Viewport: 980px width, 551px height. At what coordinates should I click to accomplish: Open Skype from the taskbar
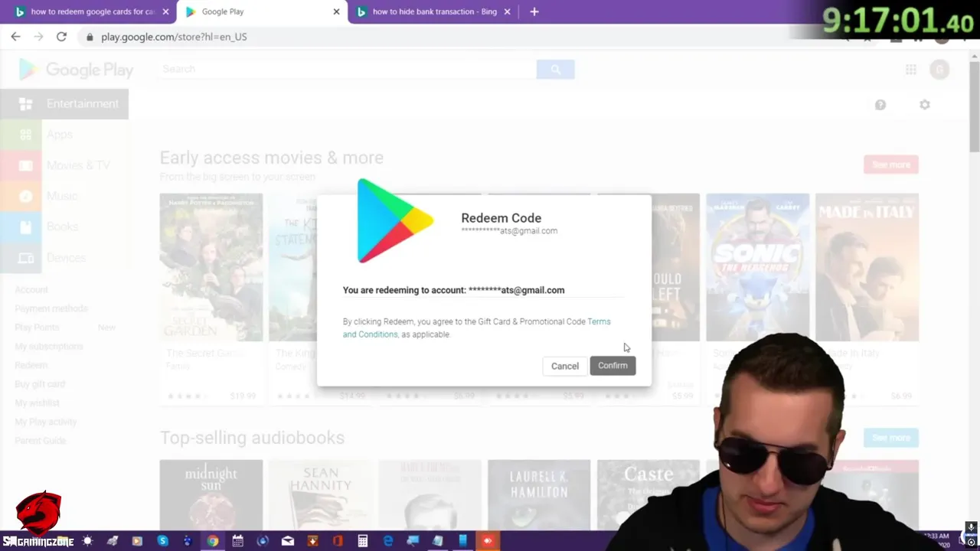[162, 542]
